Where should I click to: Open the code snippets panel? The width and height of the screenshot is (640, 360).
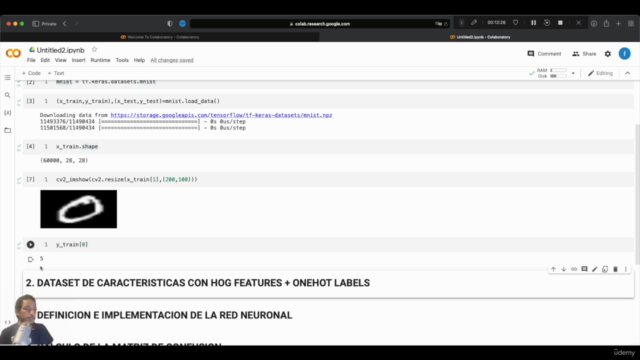[x=7, y=322]
